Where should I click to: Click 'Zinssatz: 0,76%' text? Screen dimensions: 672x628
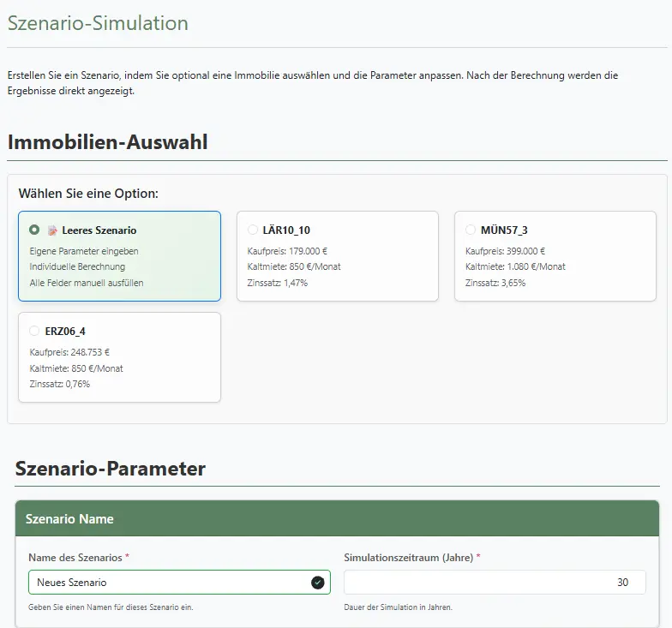[x=60, y=384]
